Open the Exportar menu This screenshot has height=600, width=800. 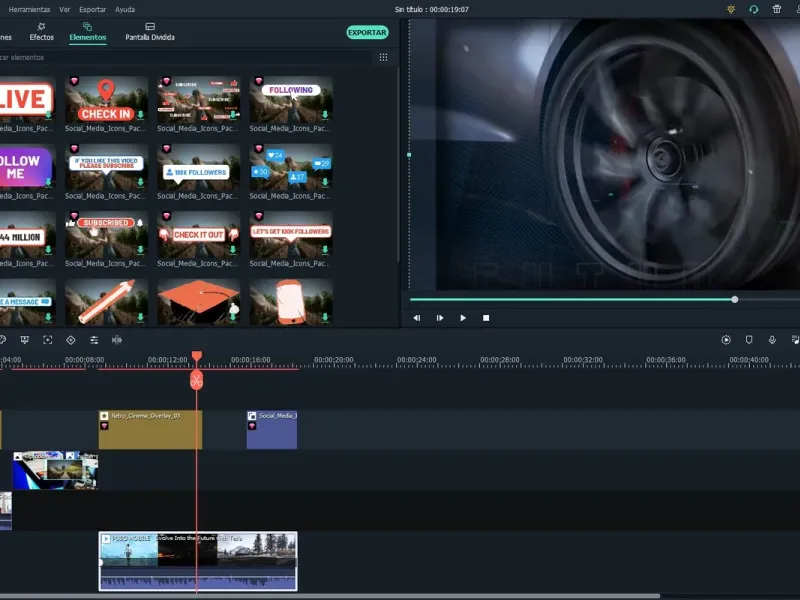pyautogui.click(x=92, y=9)
